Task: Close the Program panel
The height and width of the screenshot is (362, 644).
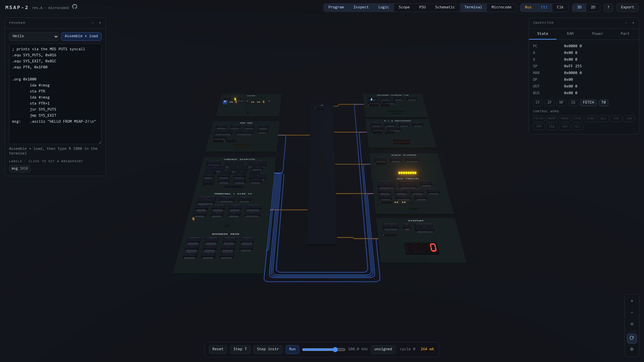Action: pos(100,23)
